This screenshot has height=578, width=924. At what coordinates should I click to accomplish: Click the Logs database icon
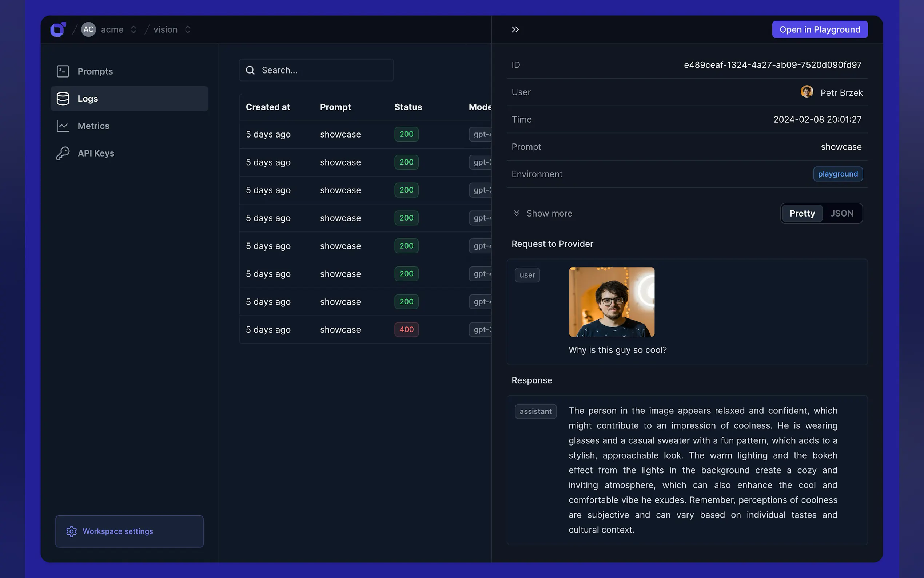coord(63,99)
